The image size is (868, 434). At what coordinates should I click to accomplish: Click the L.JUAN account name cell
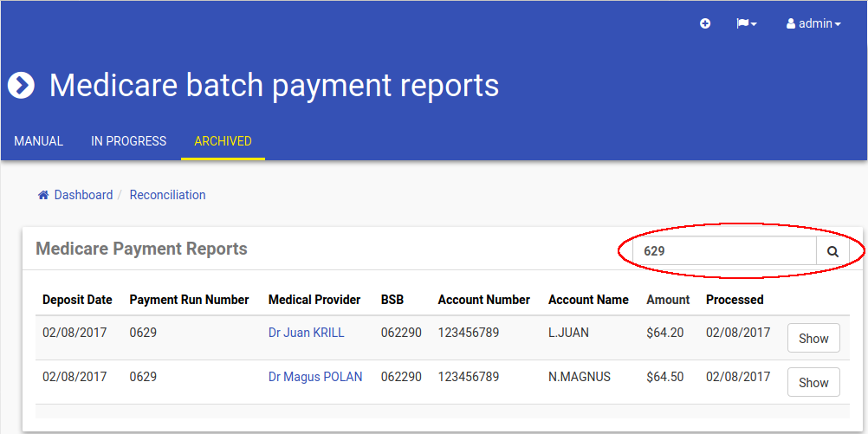tap(568, 333)
